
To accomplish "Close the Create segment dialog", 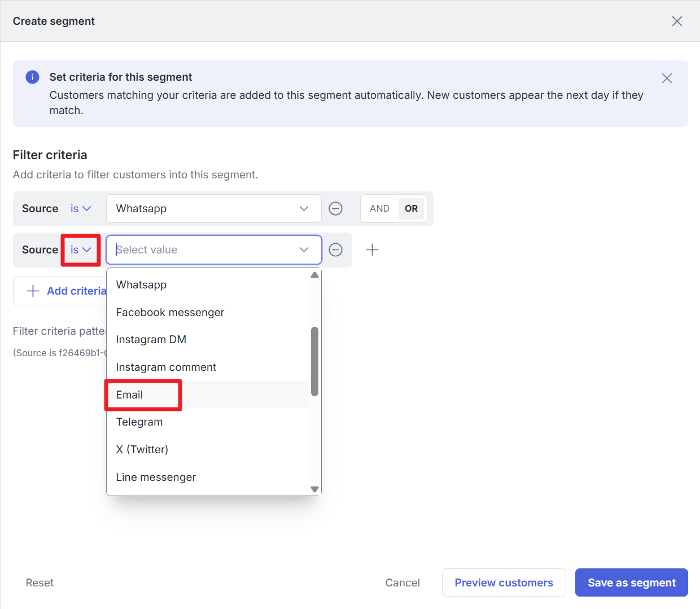I will (677, 21).
